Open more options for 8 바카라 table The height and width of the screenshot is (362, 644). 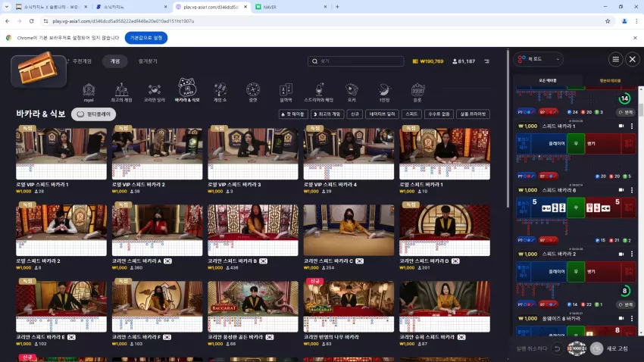coord(632,318)
